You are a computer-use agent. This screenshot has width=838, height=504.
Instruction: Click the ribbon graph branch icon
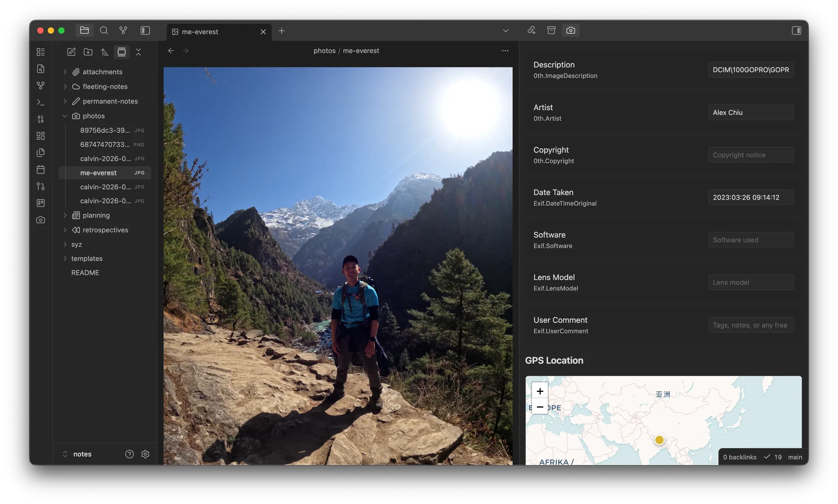tap(41, 85)
